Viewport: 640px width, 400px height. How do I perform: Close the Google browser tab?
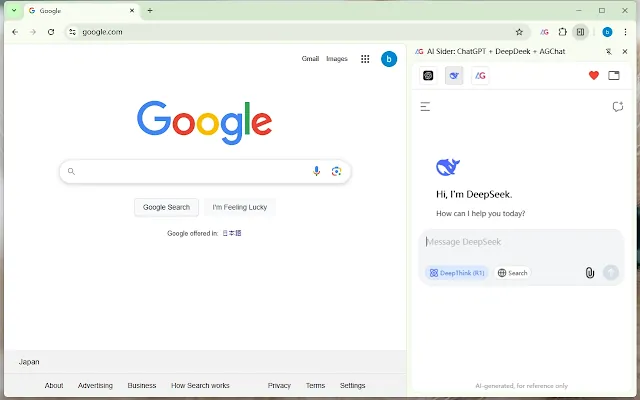pyautogui.click(x=132, y=11)
